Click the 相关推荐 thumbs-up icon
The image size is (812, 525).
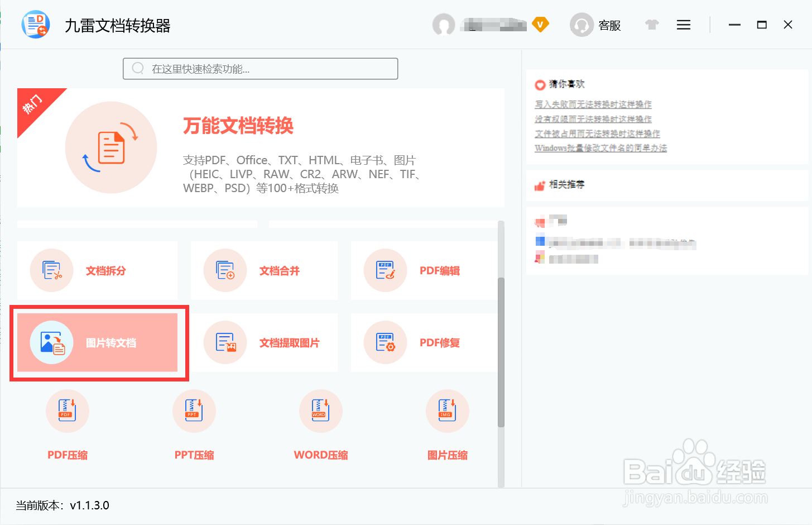click(540, 185)
